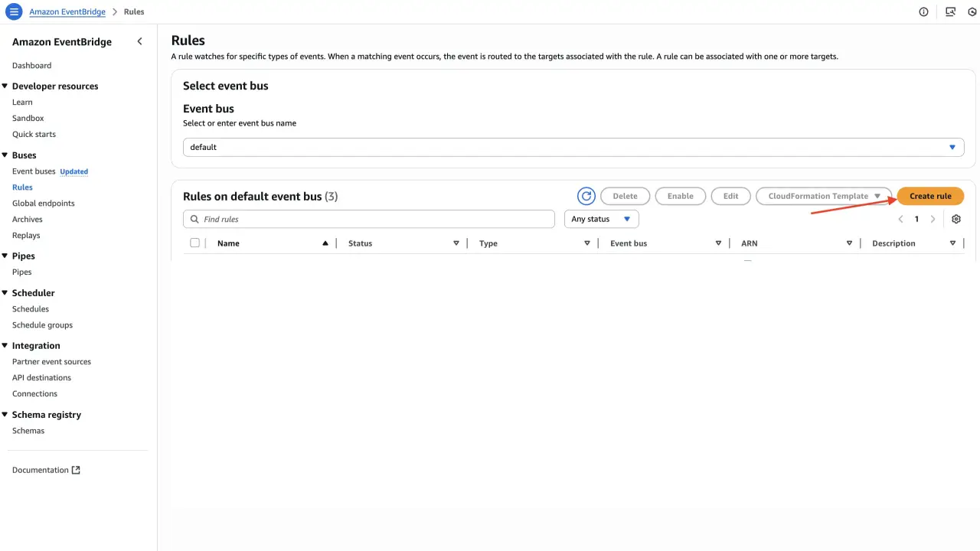
Task: Open the CloudFormation Template dropdown
Action: (824, 197)
